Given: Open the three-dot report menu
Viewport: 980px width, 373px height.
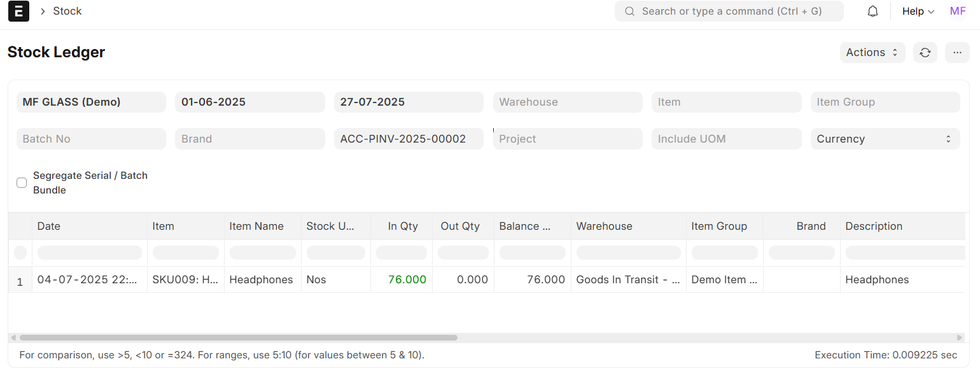Looking at the screenshot, I should (x=957, y=52).
